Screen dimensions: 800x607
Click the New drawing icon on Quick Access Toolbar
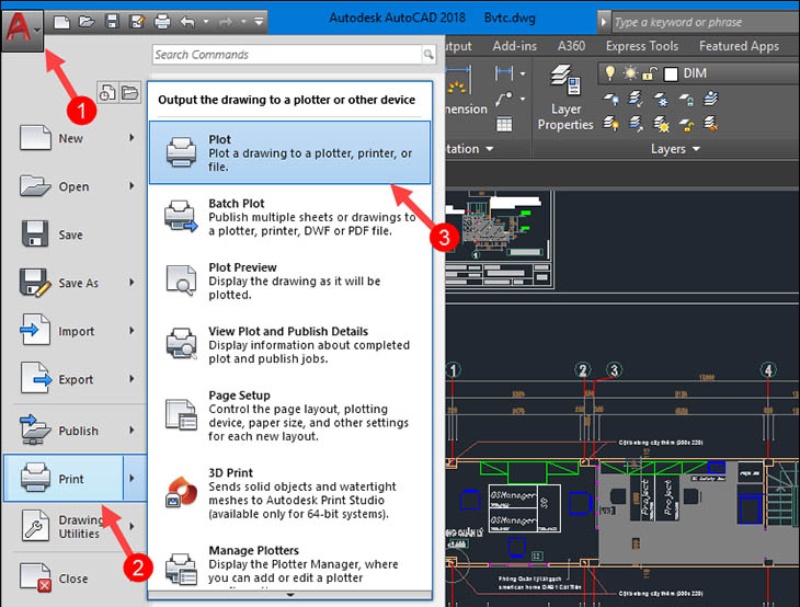pyautogui.click(x=62, y=20)
